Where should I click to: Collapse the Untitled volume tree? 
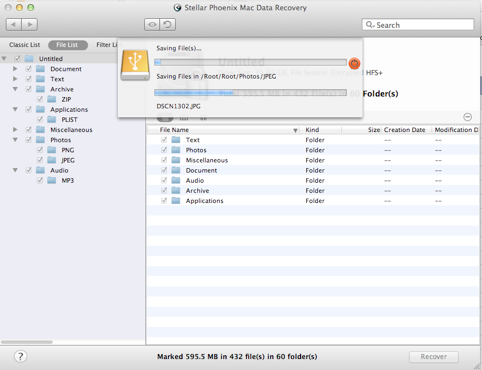(x=4, y=59)
